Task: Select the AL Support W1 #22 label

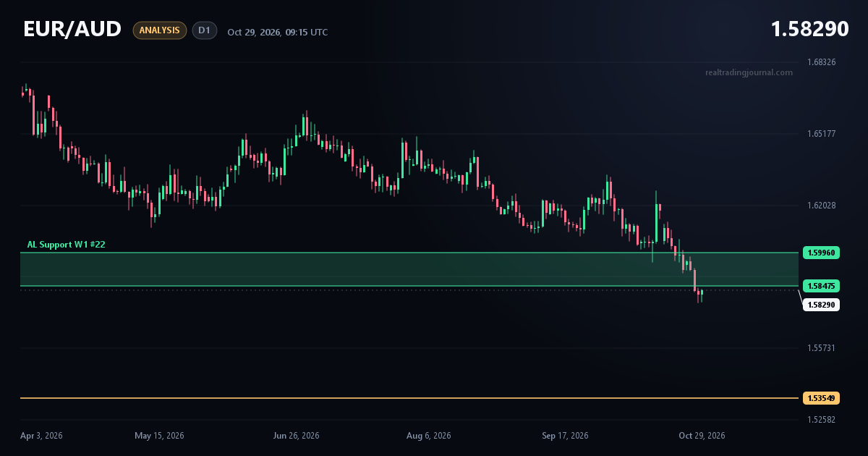Action: pos(67,245)
